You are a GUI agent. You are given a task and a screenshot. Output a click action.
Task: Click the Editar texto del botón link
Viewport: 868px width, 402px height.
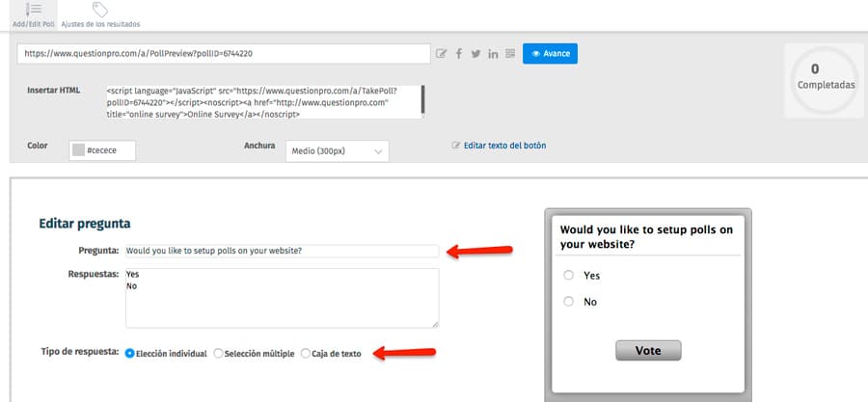(504, 146)
